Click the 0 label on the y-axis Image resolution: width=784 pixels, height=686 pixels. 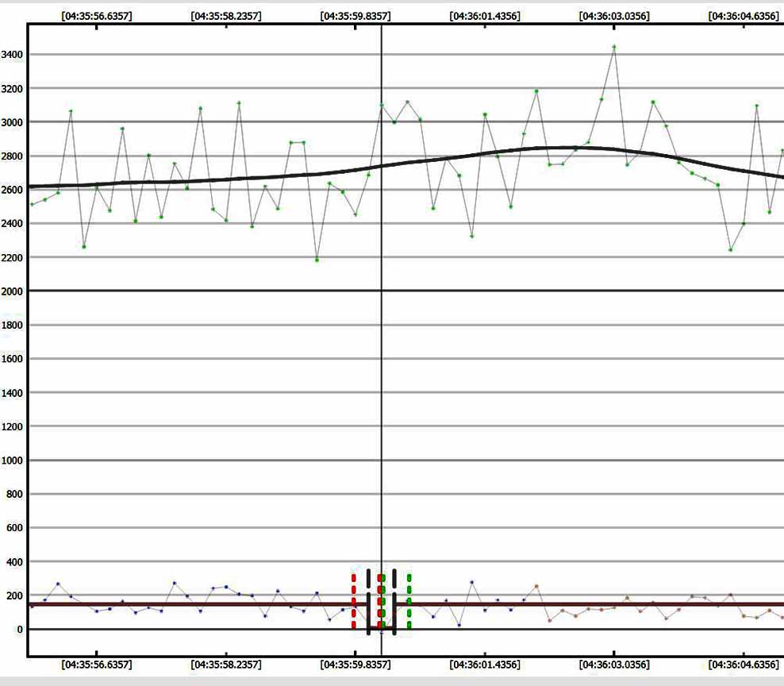pos(20,630)
